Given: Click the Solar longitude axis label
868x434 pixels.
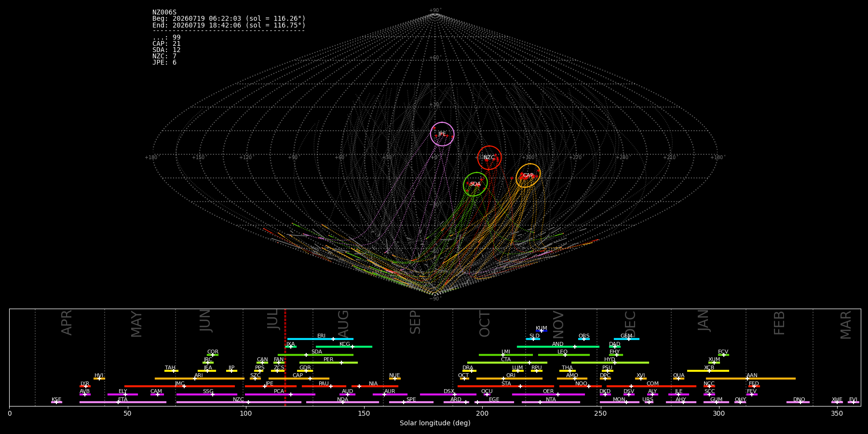Looking at the screenshot, I should coord(435,423).
